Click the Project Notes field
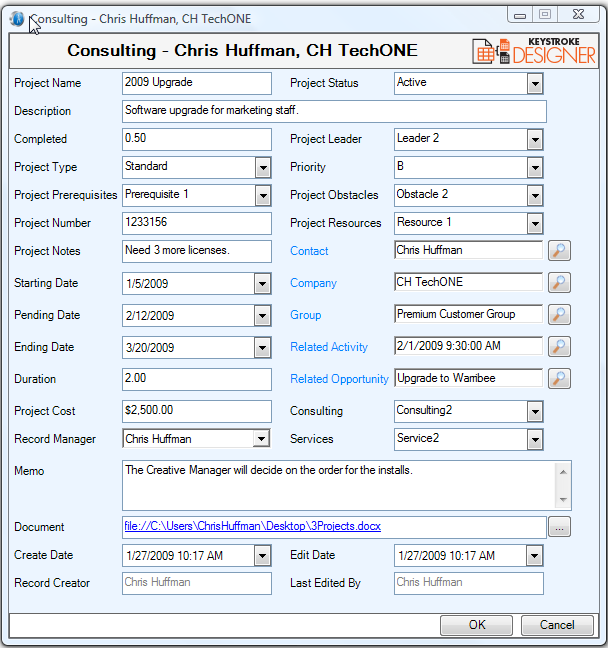 pyautogui.click(x=197, y=251)
